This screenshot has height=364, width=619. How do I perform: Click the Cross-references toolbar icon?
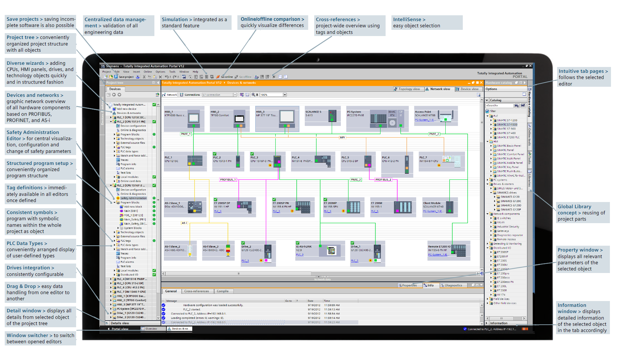[273, 77]
